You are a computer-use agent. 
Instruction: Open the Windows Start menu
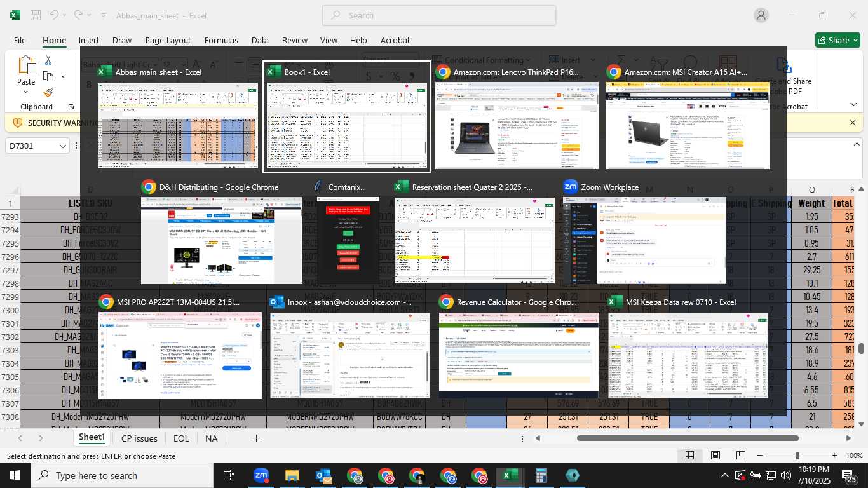pyautogui.click(x=15, y=475)
